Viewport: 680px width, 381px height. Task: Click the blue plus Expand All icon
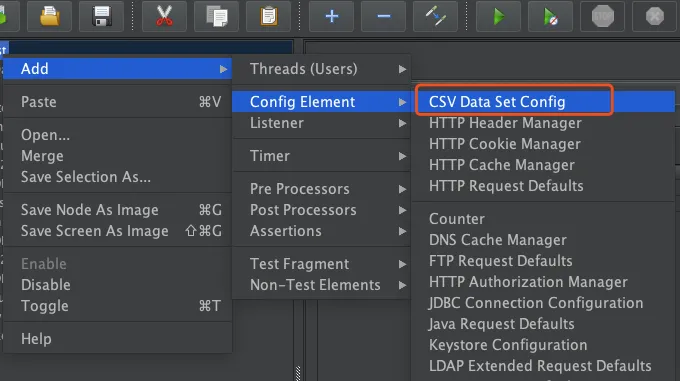[x=331, y=16]
